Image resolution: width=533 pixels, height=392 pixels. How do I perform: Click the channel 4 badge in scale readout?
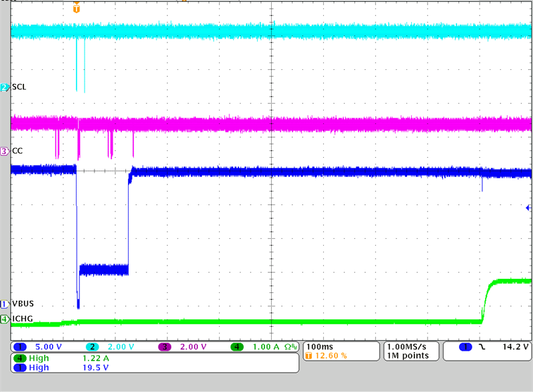pyautogui.click(x=237, y=347)
